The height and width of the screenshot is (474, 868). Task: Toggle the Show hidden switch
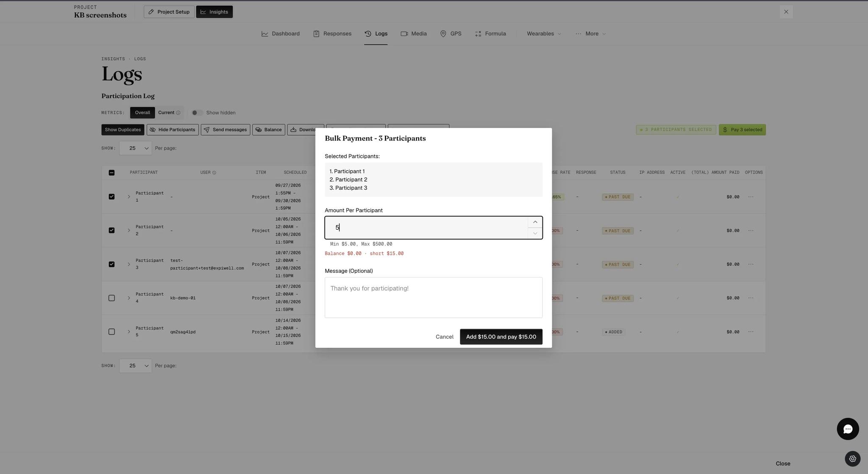pyautogui.click(x=197, y=113)
